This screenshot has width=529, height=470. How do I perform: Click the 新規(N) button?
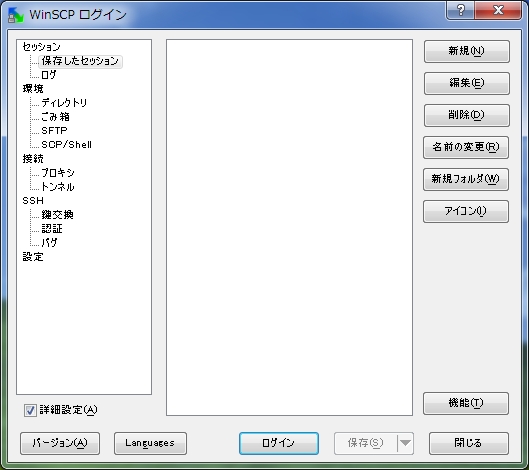(x=467, y=51)
